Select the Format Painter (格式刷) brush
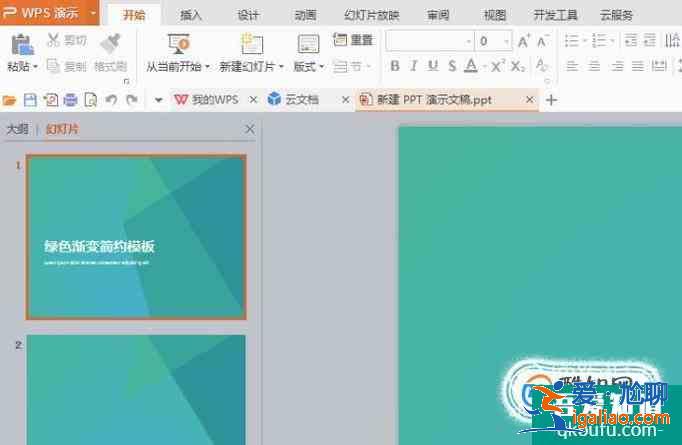Screen dimensions: 682x445 click(x=110, y=43)
